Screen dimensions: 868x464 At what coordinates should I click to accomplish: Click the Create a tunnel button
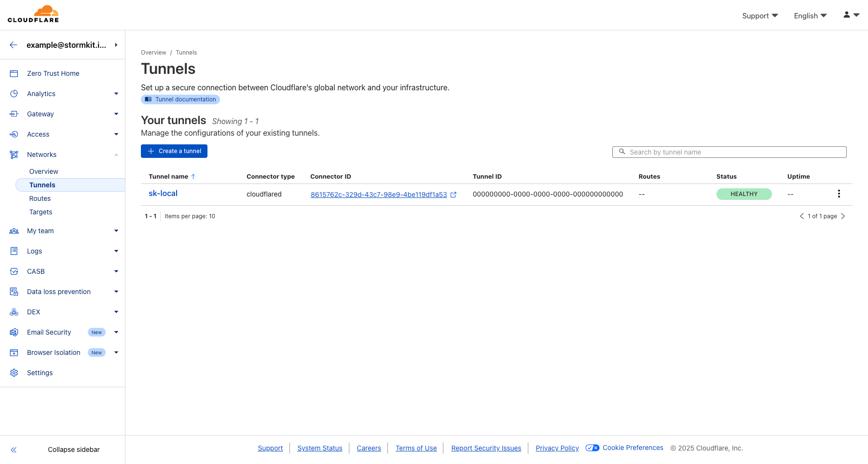click(174, 151)
